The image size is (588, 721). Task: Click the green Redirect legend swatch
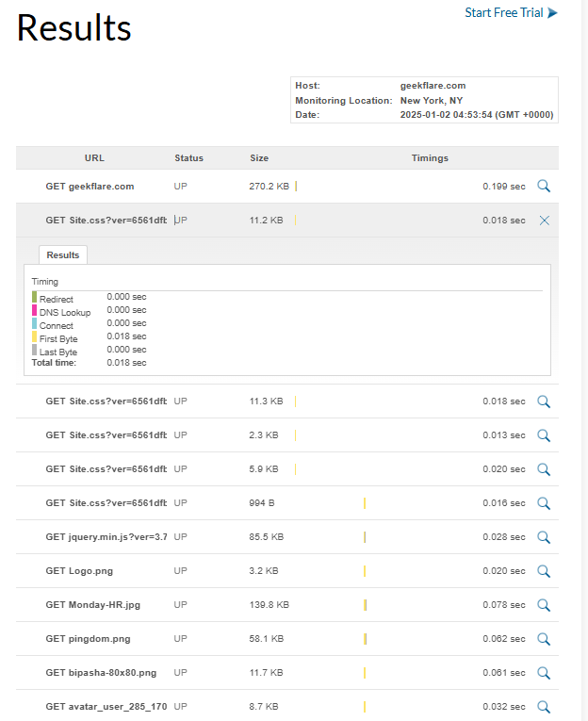(34, 297)
